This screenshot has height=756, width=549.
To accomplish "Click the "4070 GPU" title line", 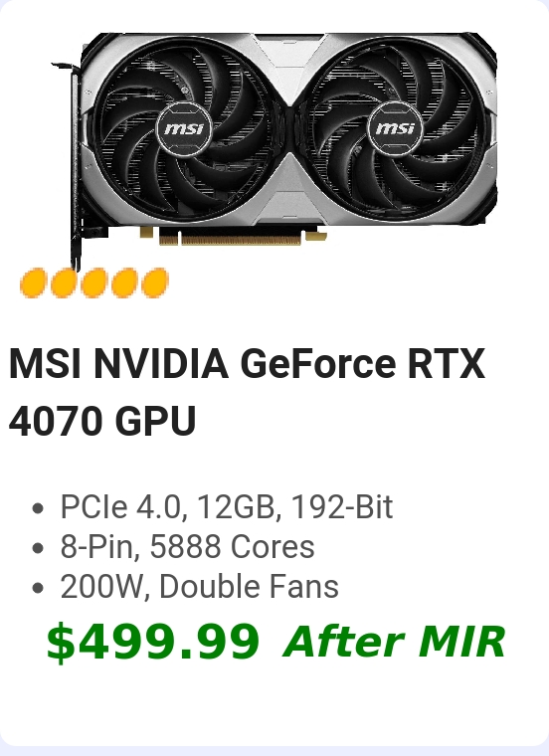I will click(x=102, y=421).
